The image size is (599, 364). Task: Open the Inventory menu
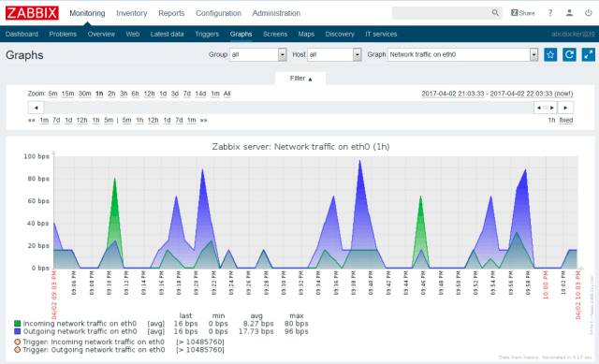click(131, 13)
